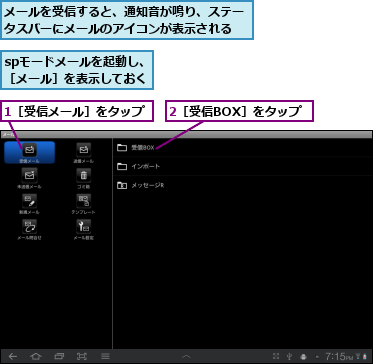Expand the mini apps tray chevron
Image resolution: width=373 pixels, height=364 pixels.
tap(186, 357)
